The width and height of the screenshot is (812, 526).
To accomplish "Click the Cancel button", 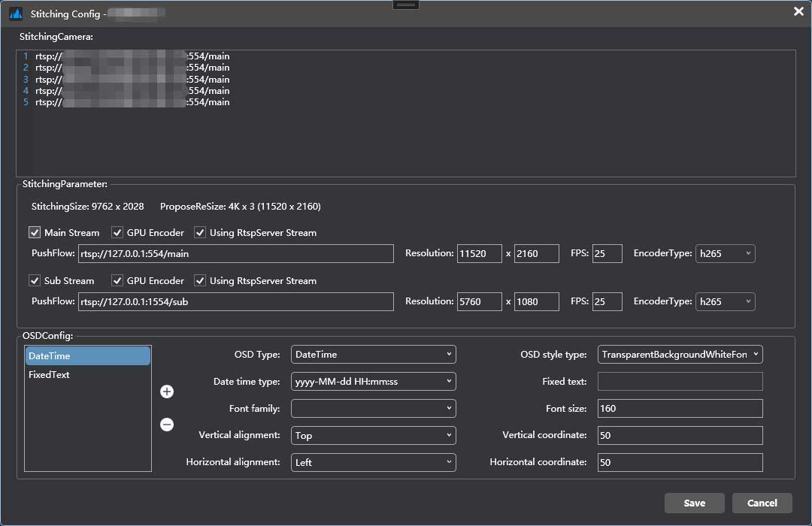I will click(762, 503).
